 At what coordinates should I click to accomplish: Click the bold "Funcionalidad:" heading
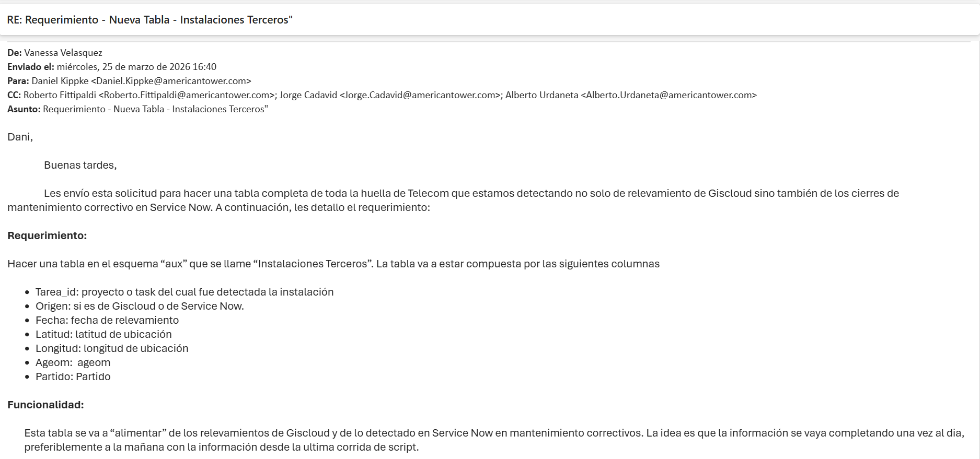[45, 405]
